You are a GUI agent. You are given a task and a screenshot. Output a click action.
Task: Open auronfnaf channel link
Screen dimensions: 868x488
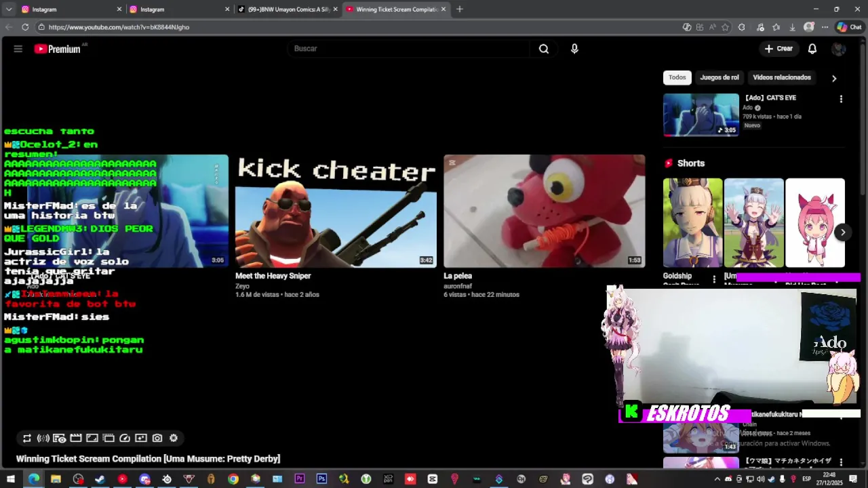(x=458, y=286)
